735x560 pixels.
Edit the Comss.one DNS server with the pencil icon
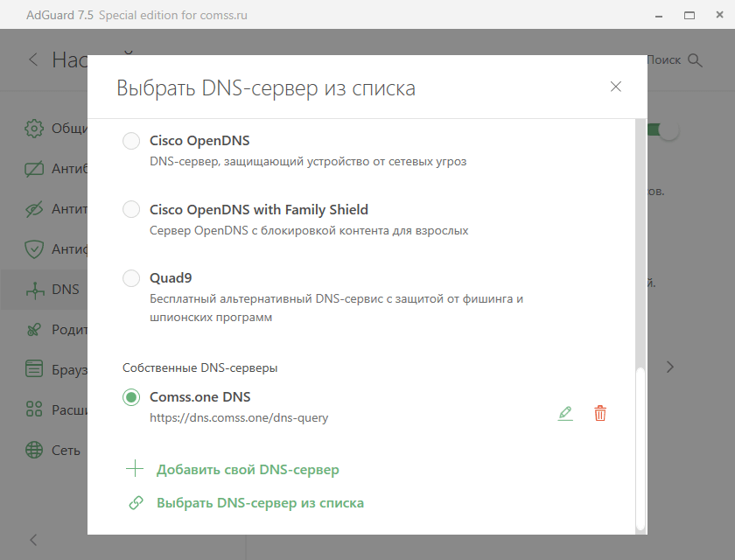click(565, 413)
